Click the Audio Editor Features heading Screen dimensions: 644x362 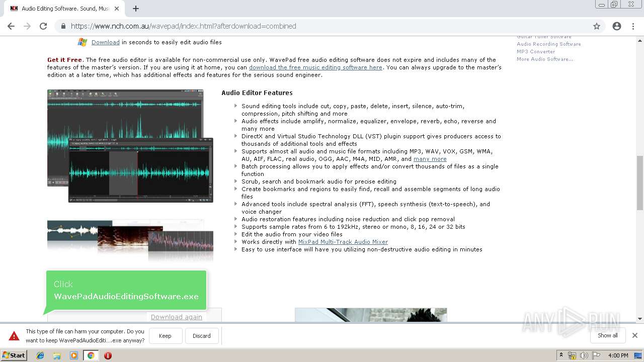pos(257,93)
